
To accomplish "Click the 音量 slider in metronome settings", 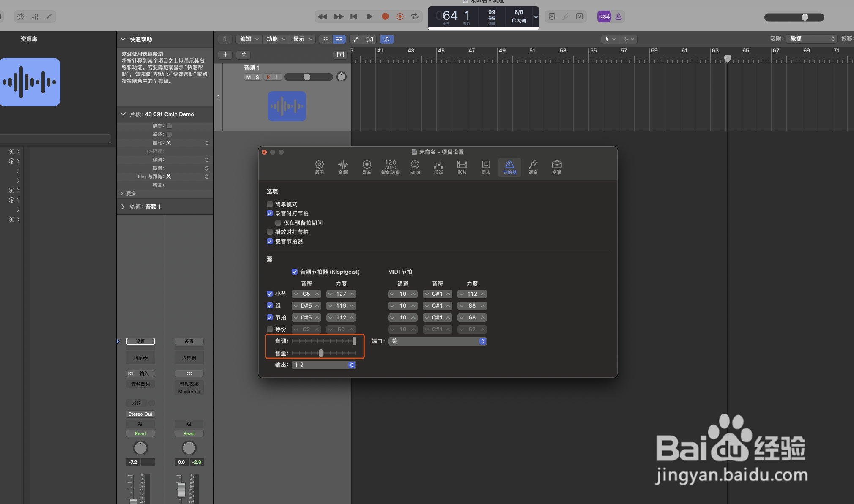I will point(321,353).
